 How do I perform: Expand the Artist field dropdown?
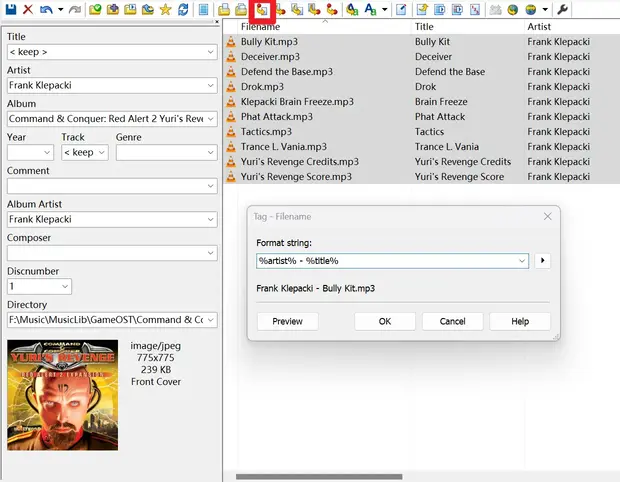pos(211,86)
